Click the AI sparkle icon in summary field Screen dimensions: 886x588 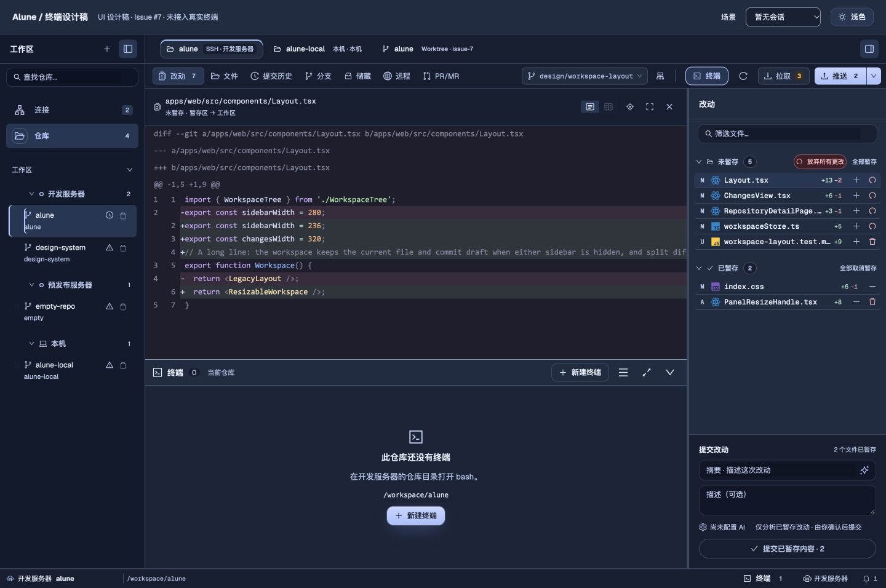tap(864, 470)
